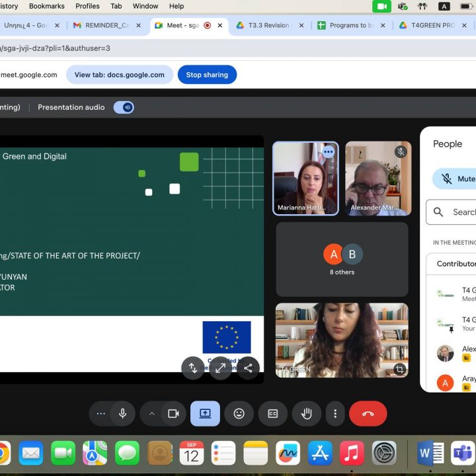Viewport: 476px width, 476px height.
Task: Expand the shared presentation to fullscreen
Action: [220, 368]
